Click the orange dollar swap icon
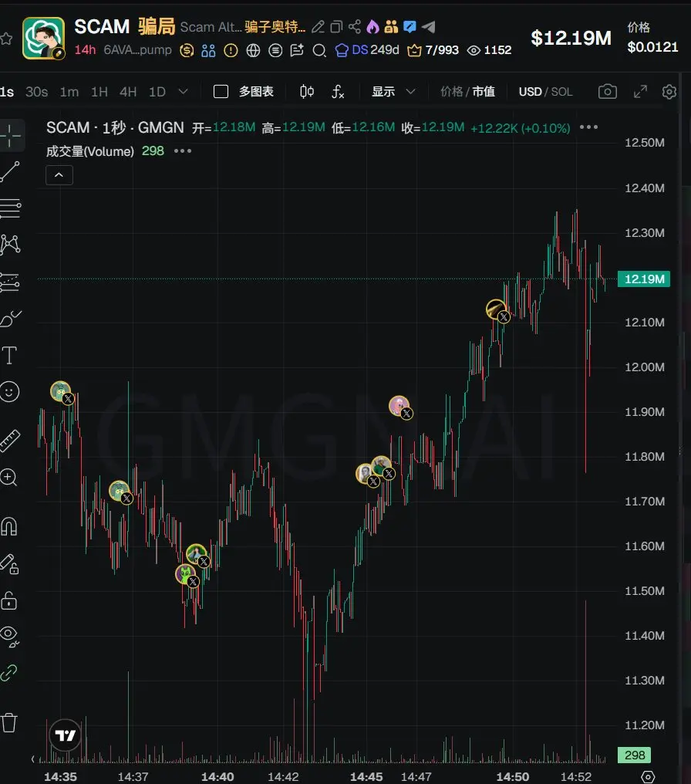The image size is (691, 784). pos(187,50)
